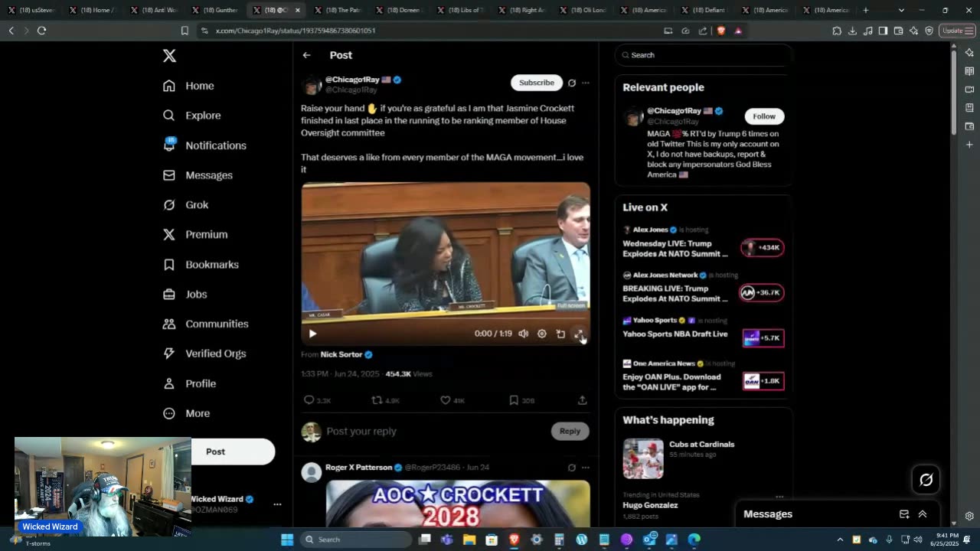Click the new message icon in Messages drawer
This screenshot has width=980, height=551.
click(904, 514)
